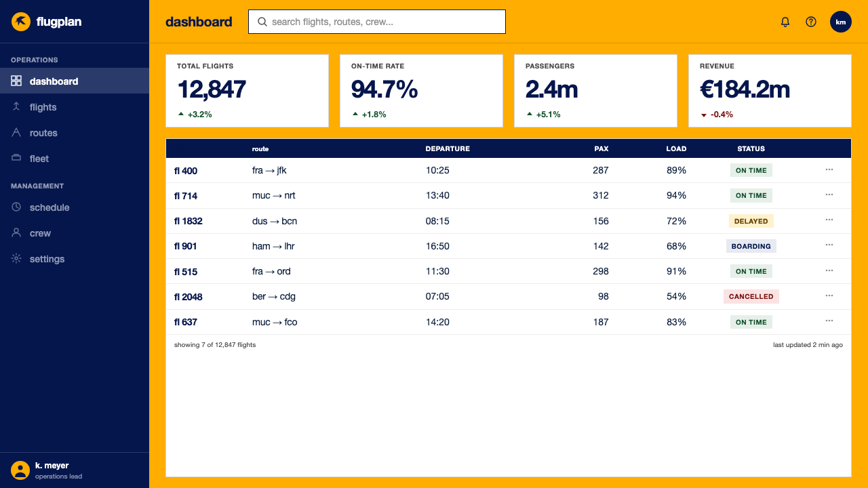Select flight fl 901
This screenshot has height=488, width=868.
[x=186, y=246]
